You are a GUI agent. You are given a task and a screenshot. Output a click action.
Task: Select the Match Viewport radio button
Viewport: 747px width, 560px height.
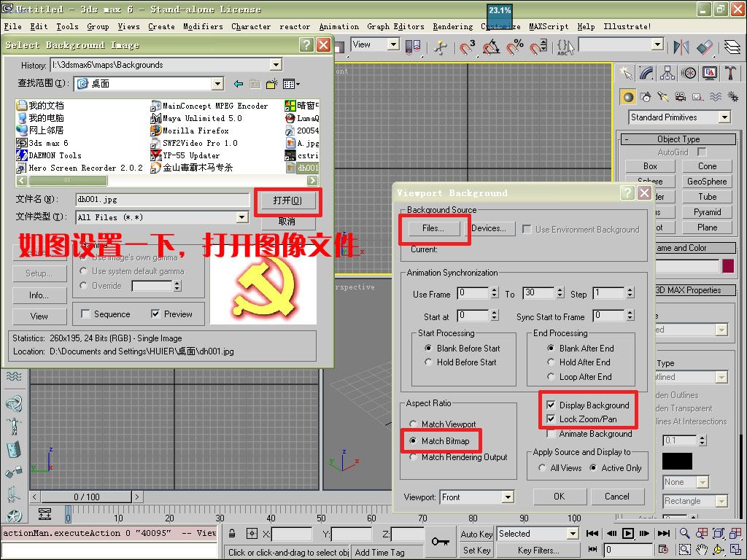pos(414,424)
